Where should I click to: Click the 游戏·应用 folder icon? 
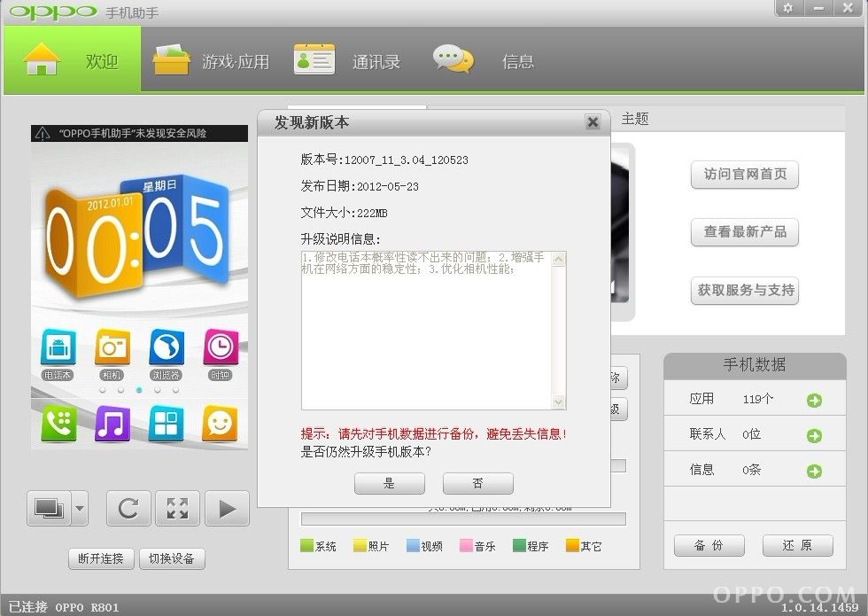point(171,59)
